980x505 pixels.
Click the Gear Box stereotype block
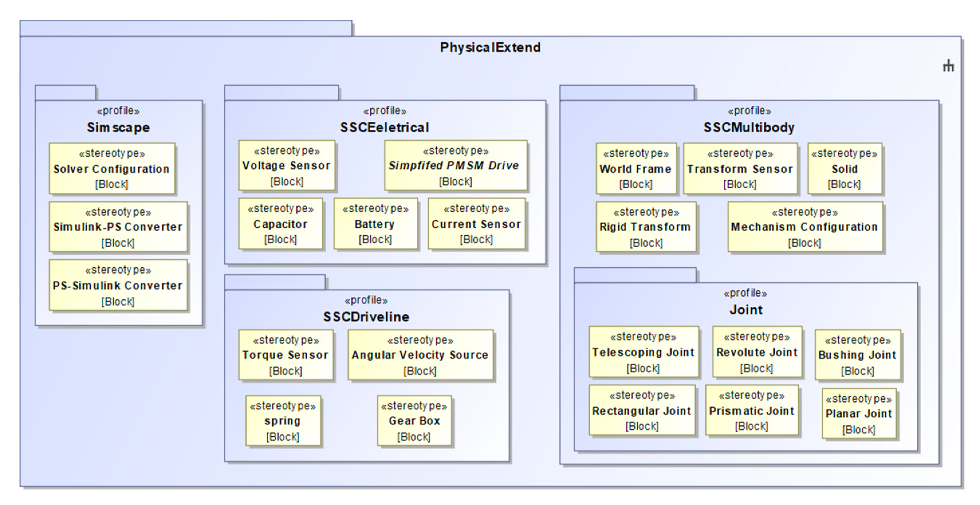point(414,421)
